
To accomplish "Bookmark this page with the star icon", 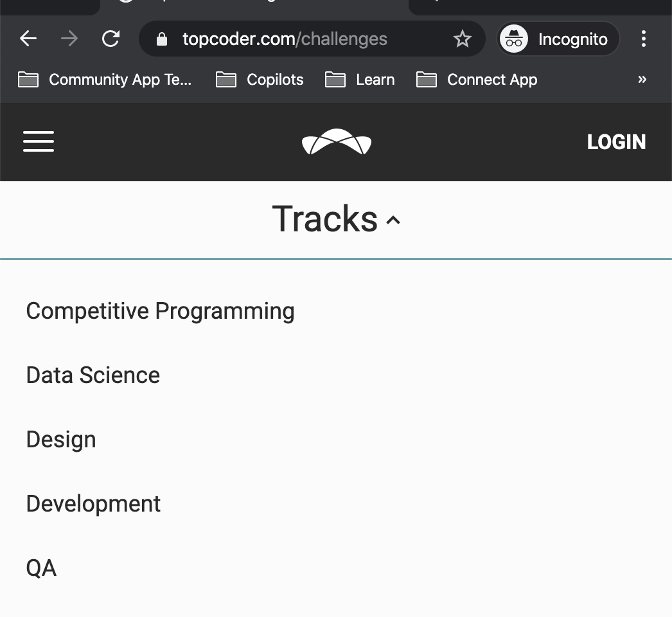I will [463, 39].
